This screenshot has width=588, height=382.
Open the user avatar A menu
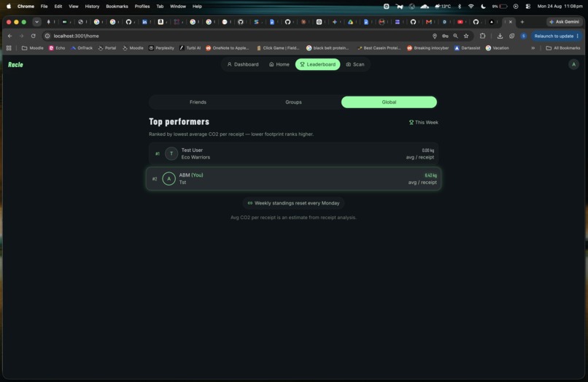coord(573,64)
